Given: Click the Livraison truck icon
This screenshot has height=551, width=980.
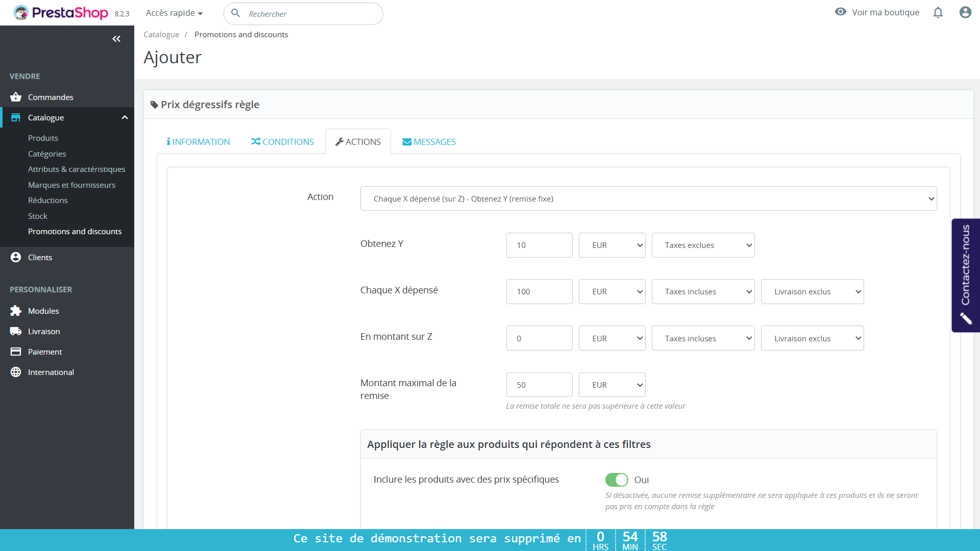Looking at the screenshot, I should coord(16,331).
